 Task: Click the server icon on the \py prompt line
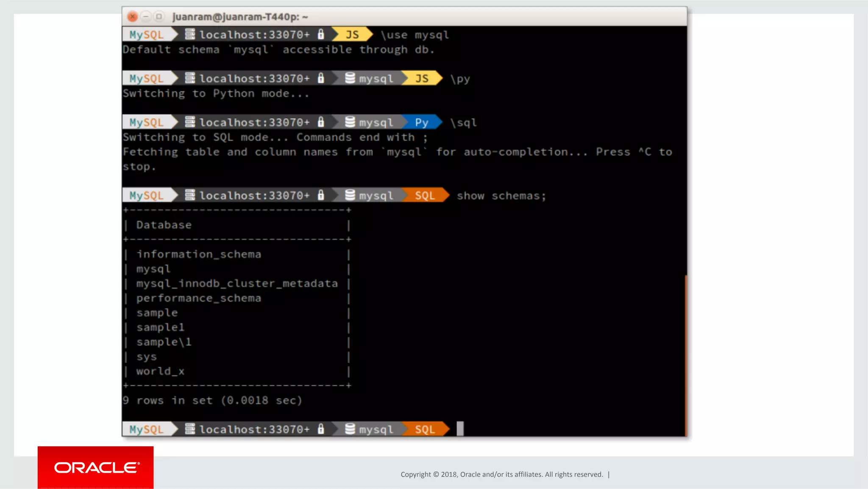(x=190, y=78)
